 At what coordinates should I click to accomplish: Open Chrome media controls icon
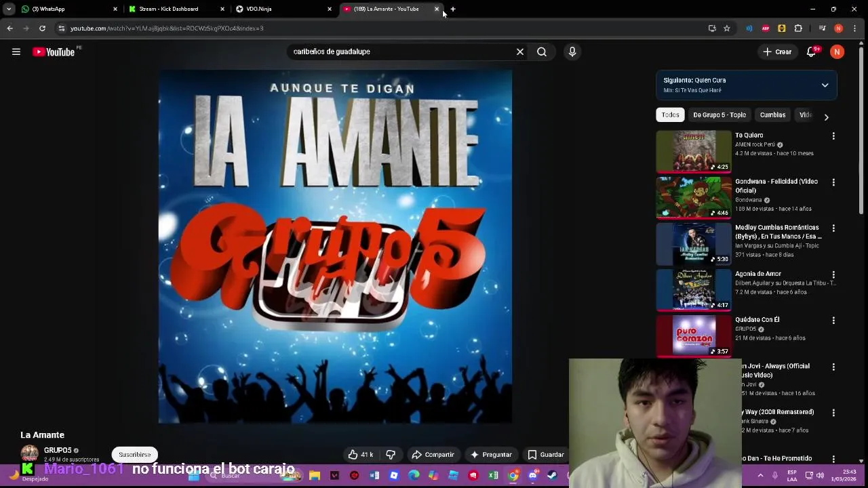point(822,28)
